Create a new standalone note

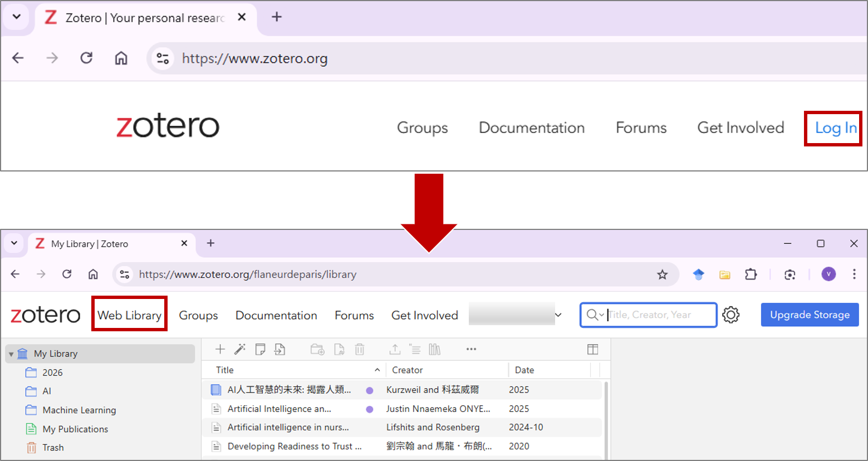[260, 349]
